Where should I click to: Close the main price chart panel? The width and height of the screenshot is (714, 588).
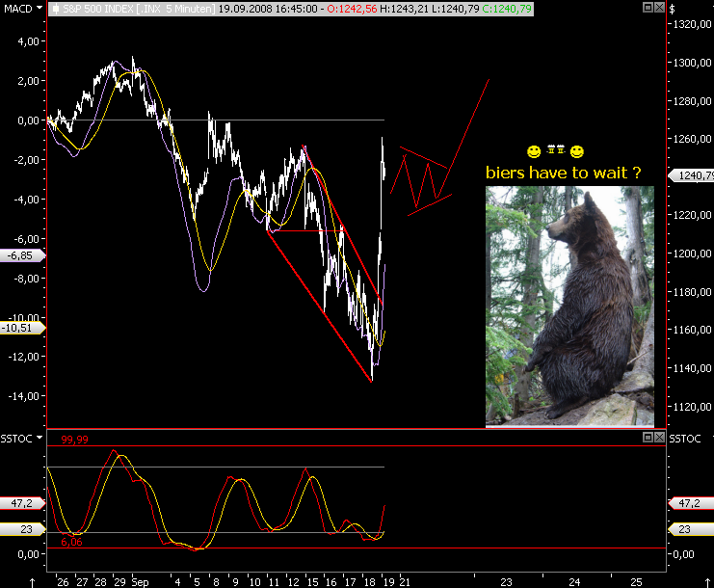point(659,8)
